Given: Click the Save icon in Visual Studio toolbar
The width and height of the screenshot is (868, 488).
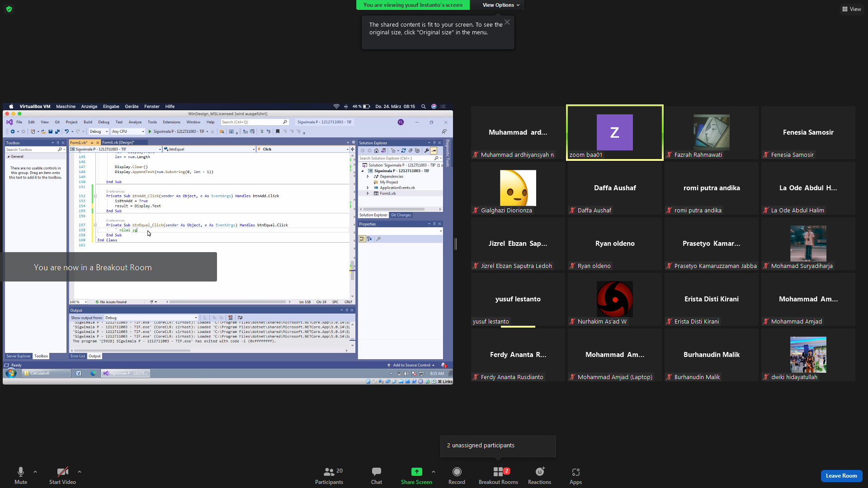Looking at the screenshot, I should point(51,131).
